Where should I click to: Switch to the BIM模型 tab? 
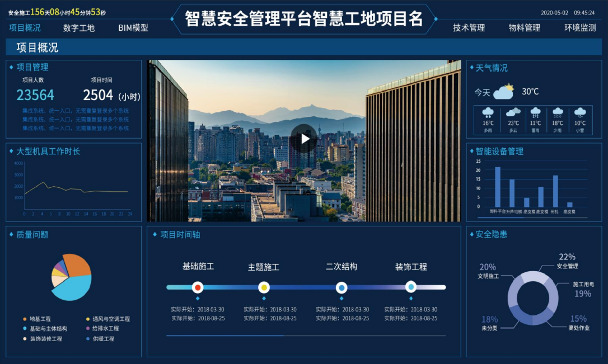point(133,28)
